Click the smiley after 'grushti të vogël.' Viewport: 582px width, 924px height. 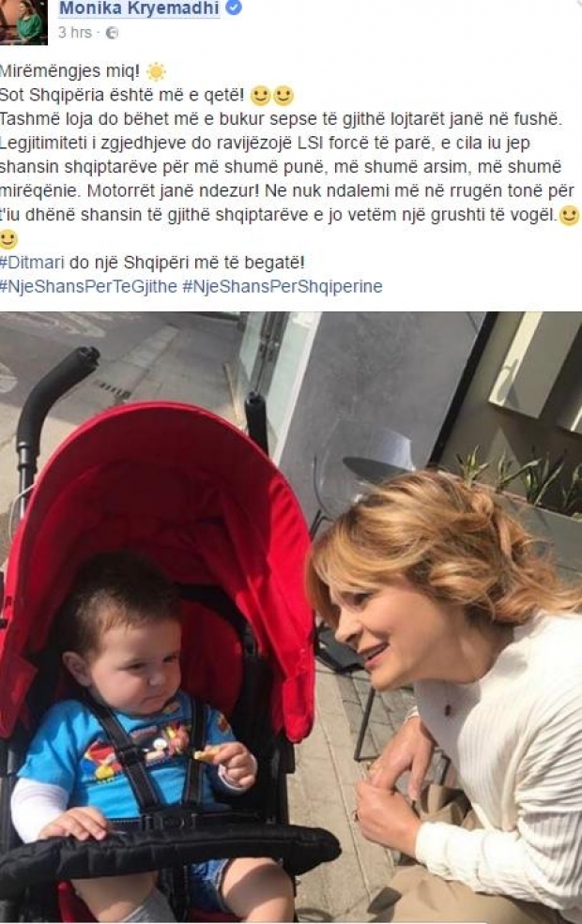coord(569,215)
